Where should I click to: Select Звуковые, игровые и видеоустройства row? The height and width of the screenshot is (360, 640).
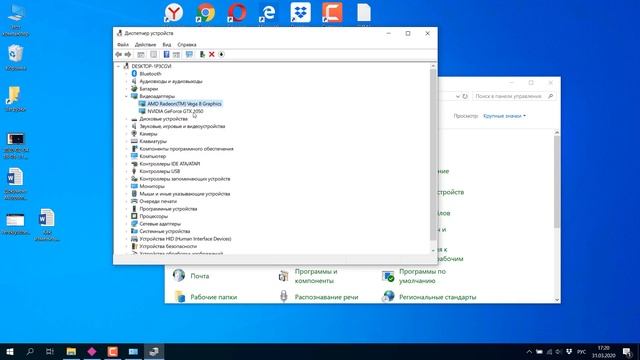click(182, 126)
